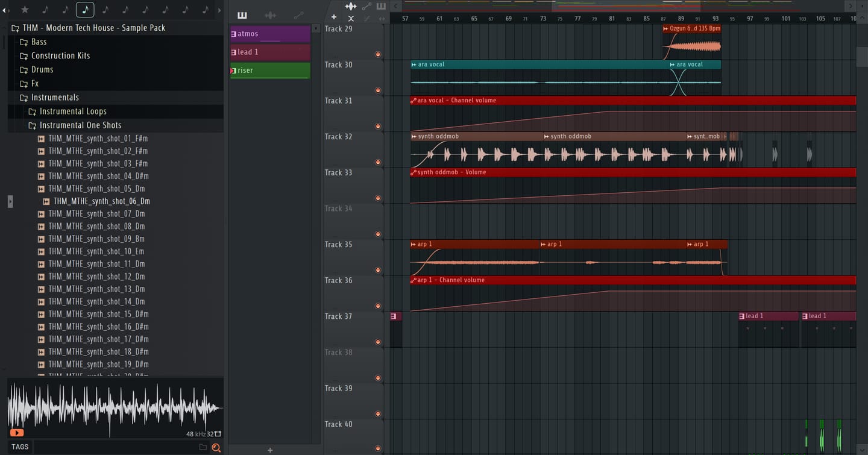Show audio clips in the picker panel
Screen dimensions: 868x455
pyautogui.click(x=271, y=16)
